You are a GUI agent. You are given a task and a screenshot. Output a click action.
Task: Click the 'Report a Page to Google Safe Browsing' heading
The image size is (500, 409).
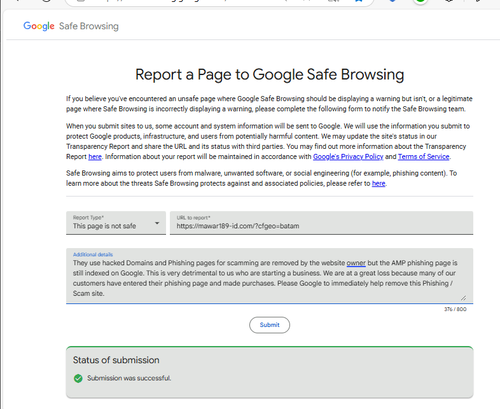[269, 74]
